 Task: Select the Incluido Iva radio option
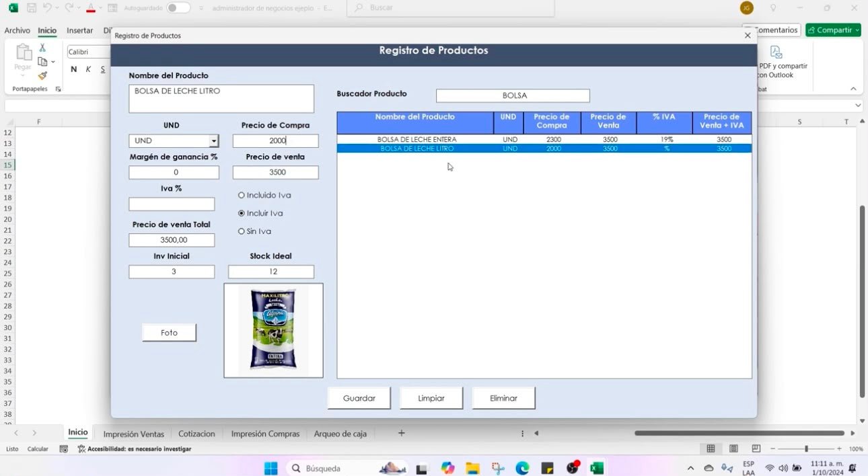click(264, 195)
